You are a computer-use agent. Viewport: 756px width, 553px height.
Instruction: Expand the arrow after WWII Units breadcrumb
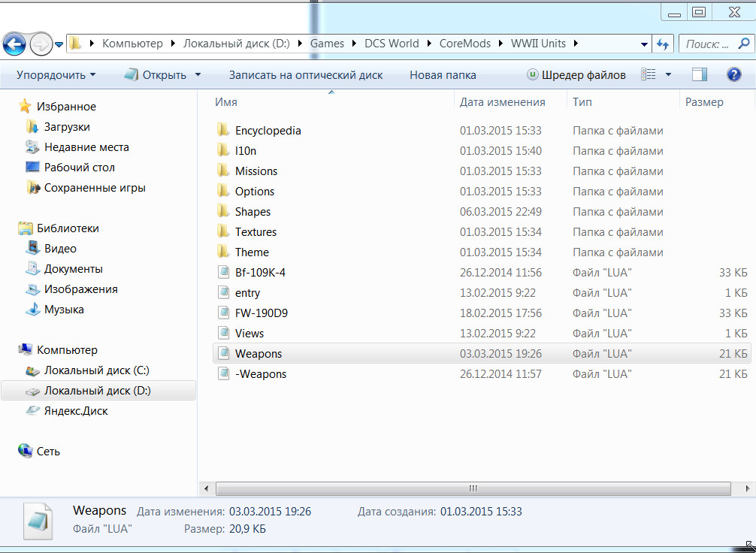click(x=575, y=44)
